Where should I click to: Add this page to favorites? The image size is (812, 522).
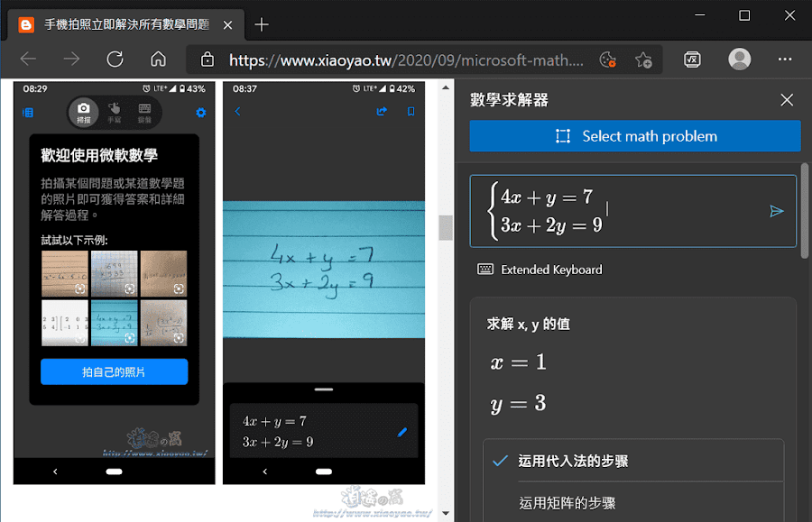click(643, 60)
